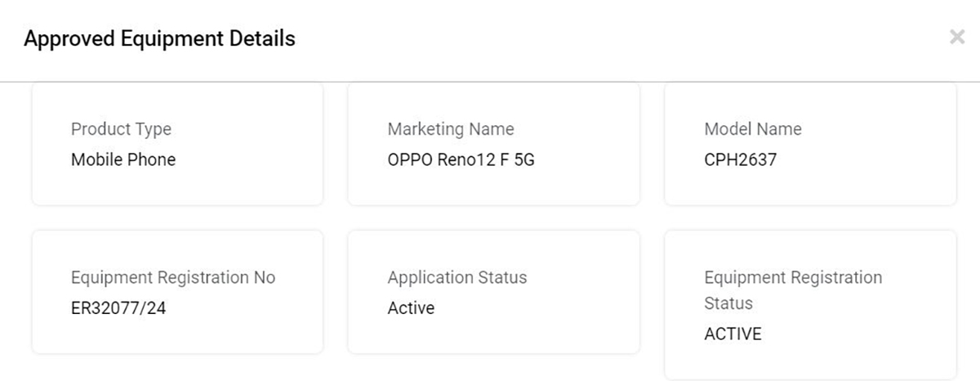The height and width of the screenshot is (381, 980).
Task: Click the Product Type card
Action: pyautogui.click(x=177, y=144)
